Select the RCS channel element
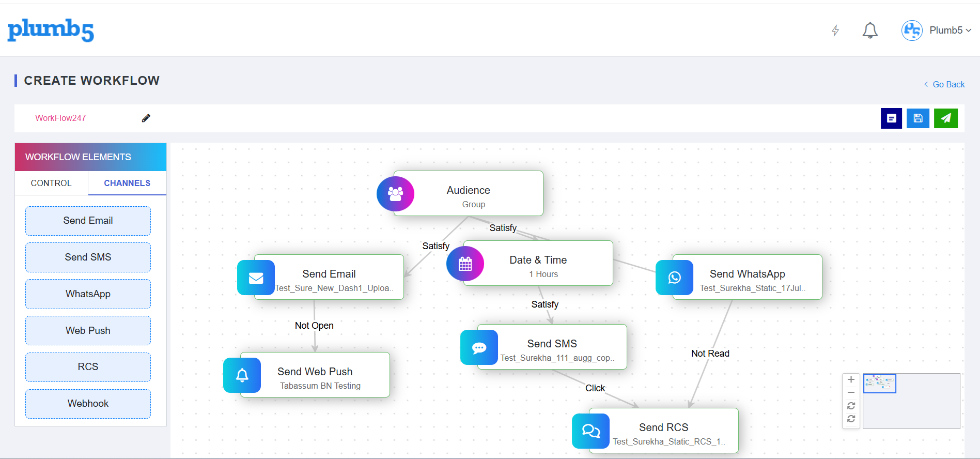This screenshot has height=459, width=980. (x=88, y=367)
